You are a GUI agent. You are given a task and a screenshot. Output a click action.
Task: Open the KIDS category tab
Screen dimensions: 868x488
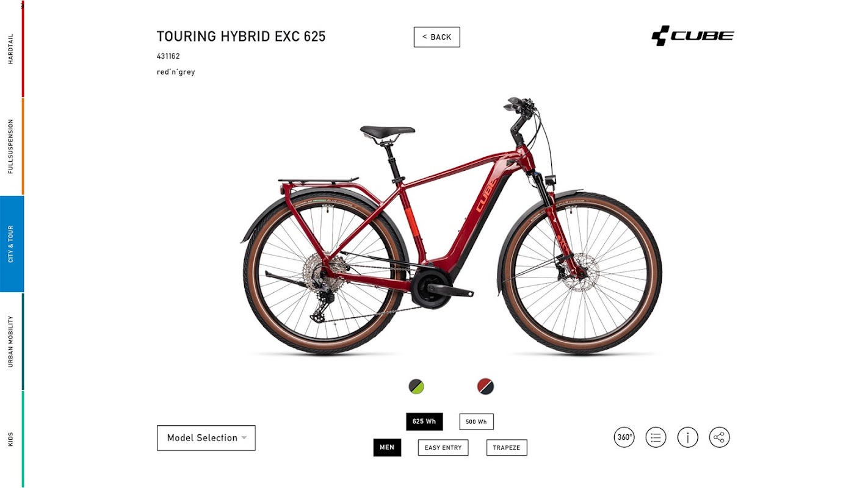click(12, 439)
